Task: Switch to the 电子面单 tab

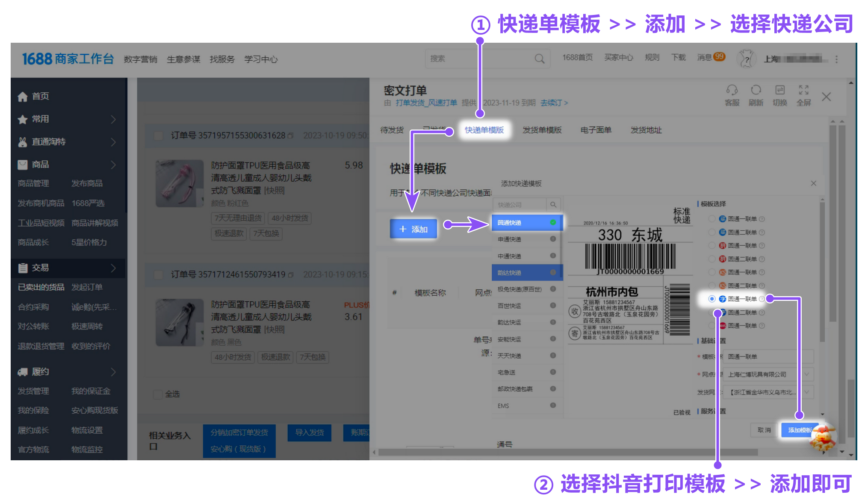Action: pos(596,130)
